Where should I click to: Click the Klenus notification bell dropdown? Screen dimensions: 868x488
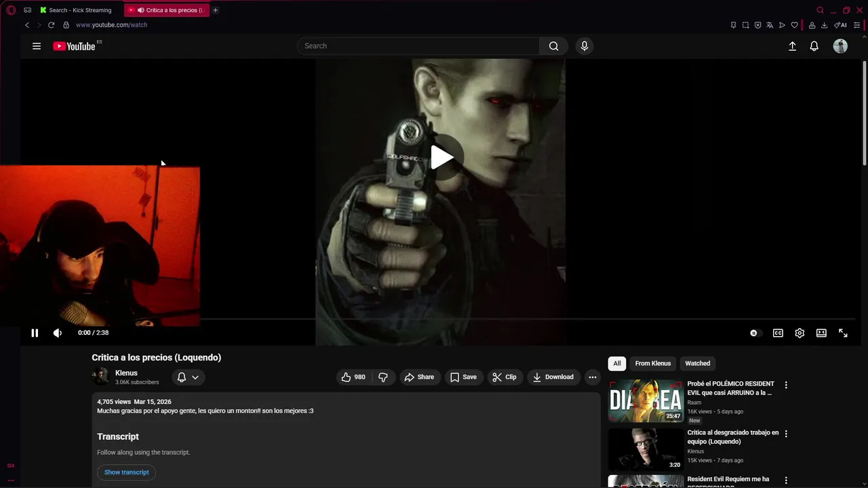pyautogui.click(x=188, y=377)
